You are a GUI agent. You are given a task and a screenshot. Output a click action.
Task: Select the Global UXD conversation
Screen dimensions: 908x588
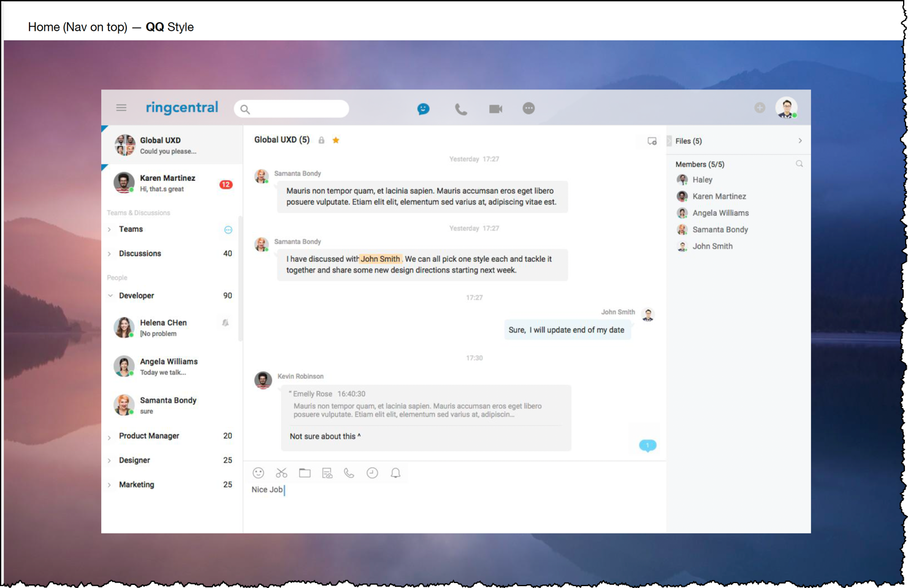[172, 145]
